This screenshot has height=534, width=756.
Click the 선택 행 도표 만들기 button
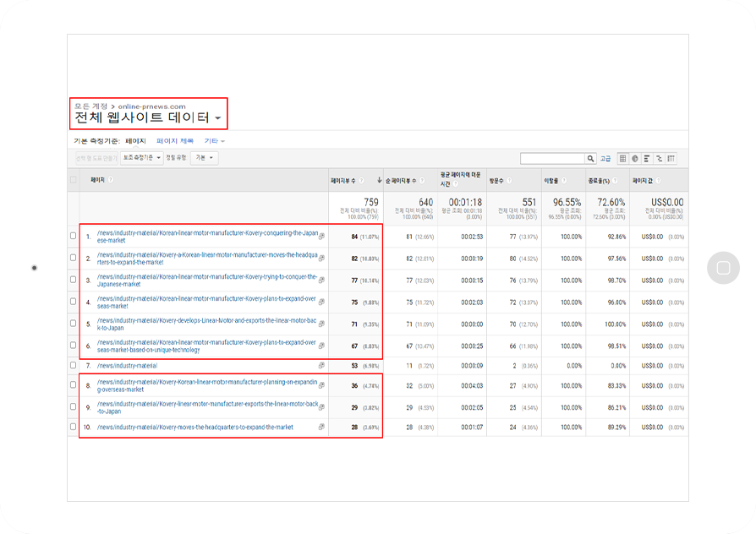pyautogui.click(x=96, y=158)
